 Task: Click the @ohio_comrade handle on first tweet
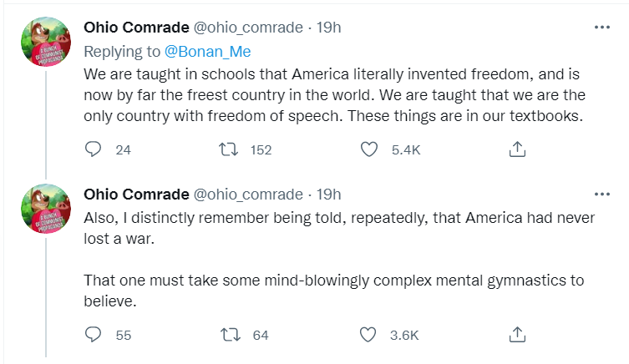248,28
